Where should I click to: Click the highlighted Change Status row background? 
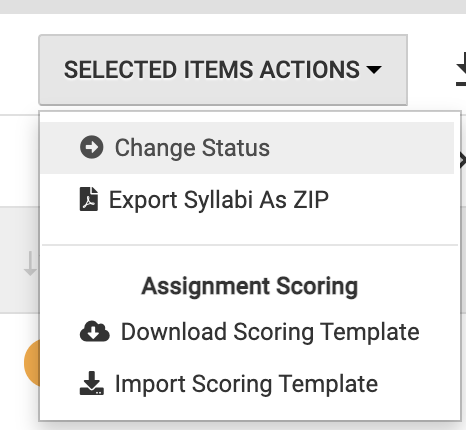click(x=247, y=148)
